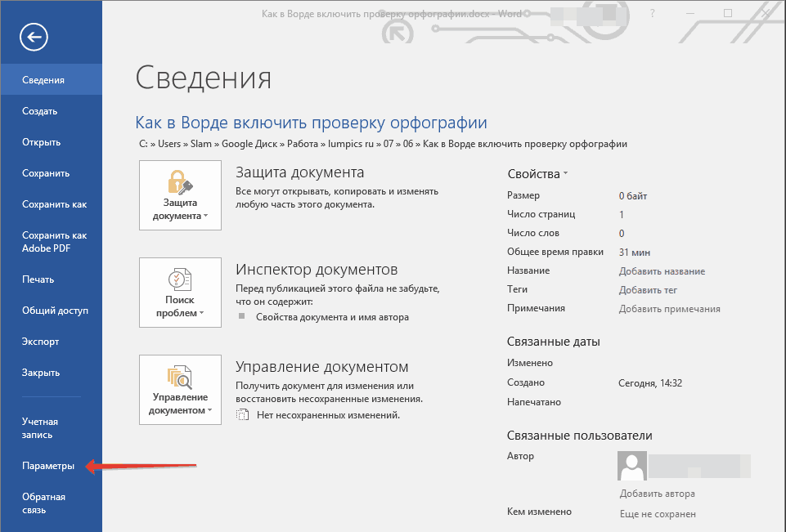Click Добавить тег field
This screenshot has width=786, height=532.
pos(648,290)
